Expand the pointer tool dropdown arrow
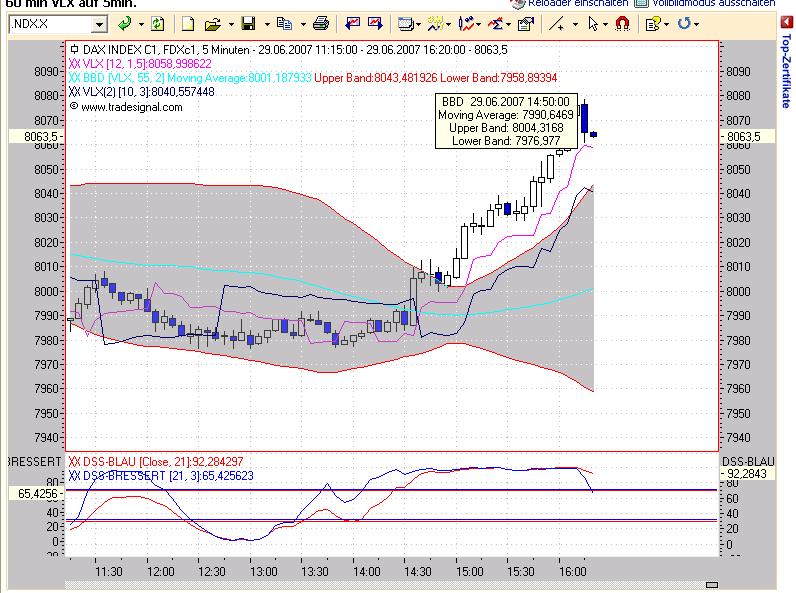 605,24
